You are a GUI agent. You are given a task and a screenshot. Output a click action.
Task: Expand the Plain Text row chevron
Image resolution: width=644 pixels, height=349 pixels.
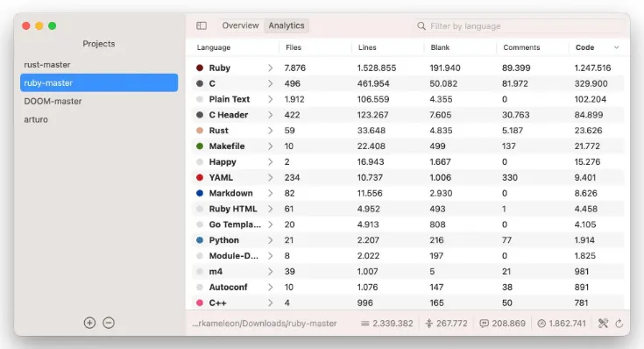point(270,99)
